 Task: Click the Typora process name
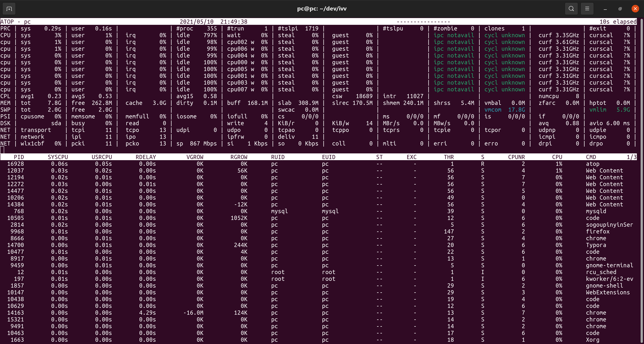tap(596, 245)
